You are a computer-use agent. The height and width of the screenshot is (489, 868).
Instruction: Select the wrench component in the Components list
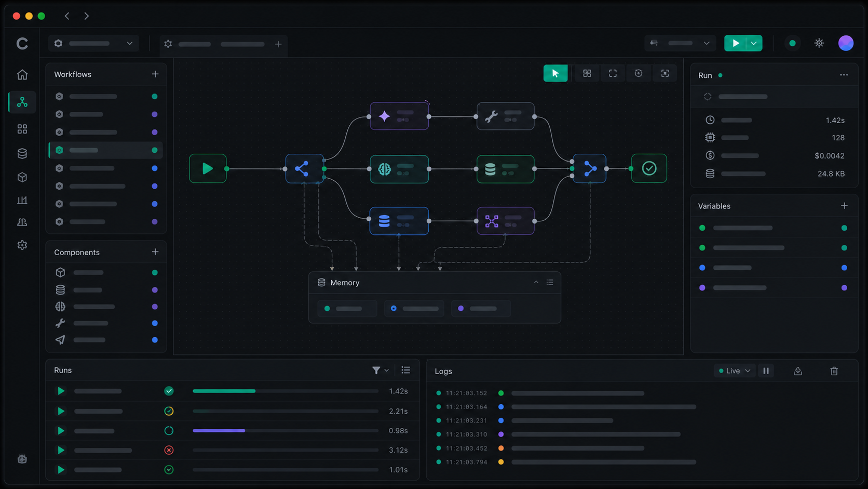(x=106, y=323)
